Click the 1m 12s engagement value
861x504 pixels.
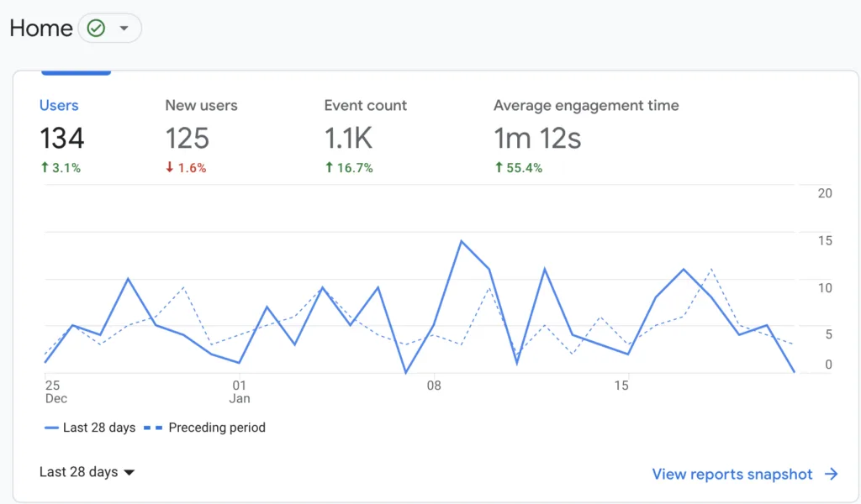[537, 138]
